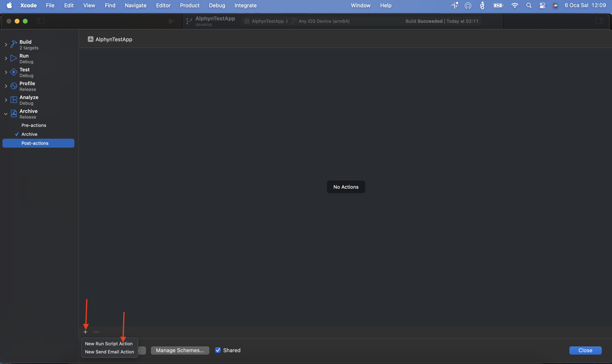Toggle the right inspector panel icon
Screen dimensions: 612x364
click(599, 21)
